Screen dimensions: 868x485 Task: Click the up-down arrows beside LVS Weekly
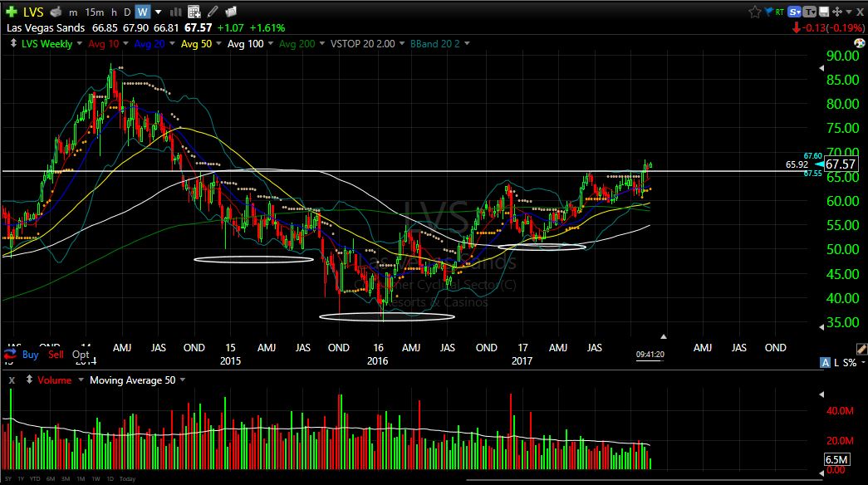pos(13,43)
